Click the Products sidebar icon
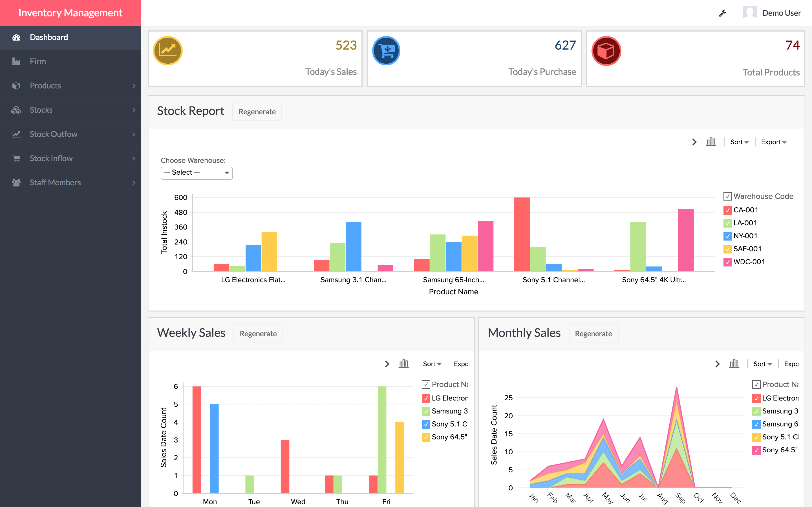 tap(16, 85)
